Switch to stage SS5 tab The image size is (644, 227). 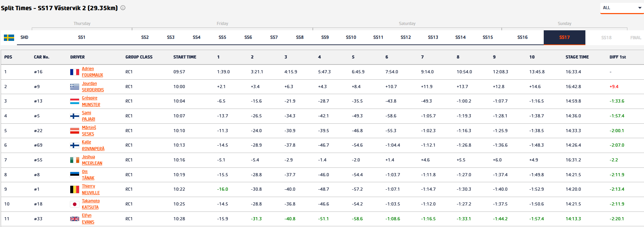[222, 37]
